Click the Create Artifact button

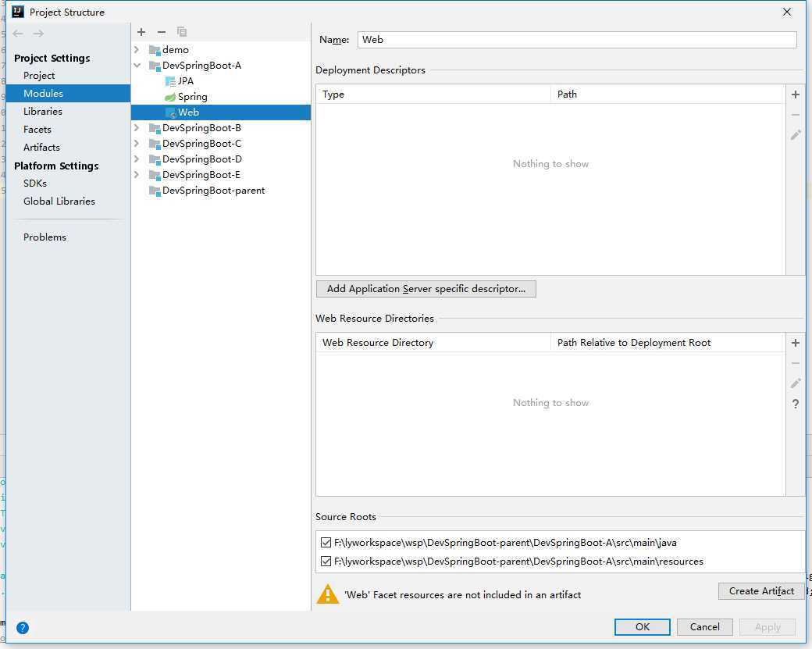[761, 591]
